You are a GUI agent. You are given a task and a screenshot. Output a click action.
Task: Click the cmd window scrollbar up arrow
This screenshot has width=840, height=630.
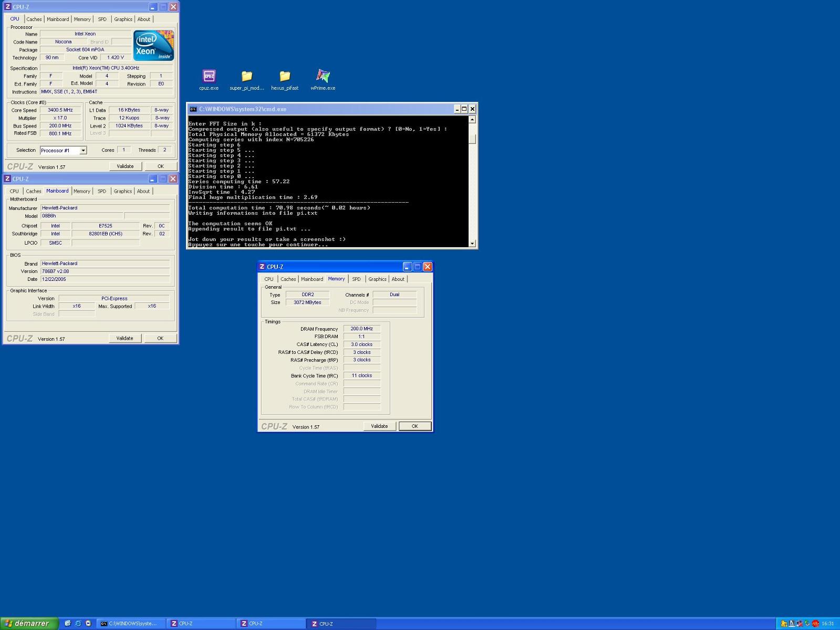pos(472,120)
